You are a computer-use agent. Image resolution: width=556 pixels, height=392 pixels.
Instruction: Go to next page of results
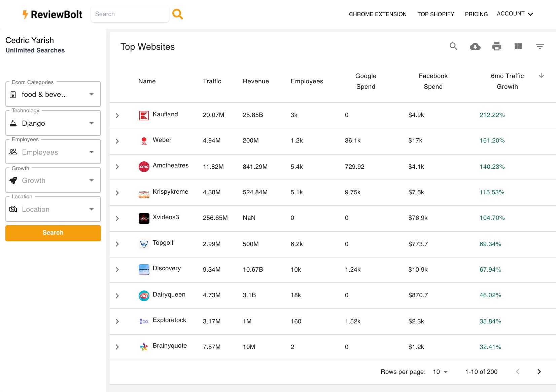(x=539, y=371)
